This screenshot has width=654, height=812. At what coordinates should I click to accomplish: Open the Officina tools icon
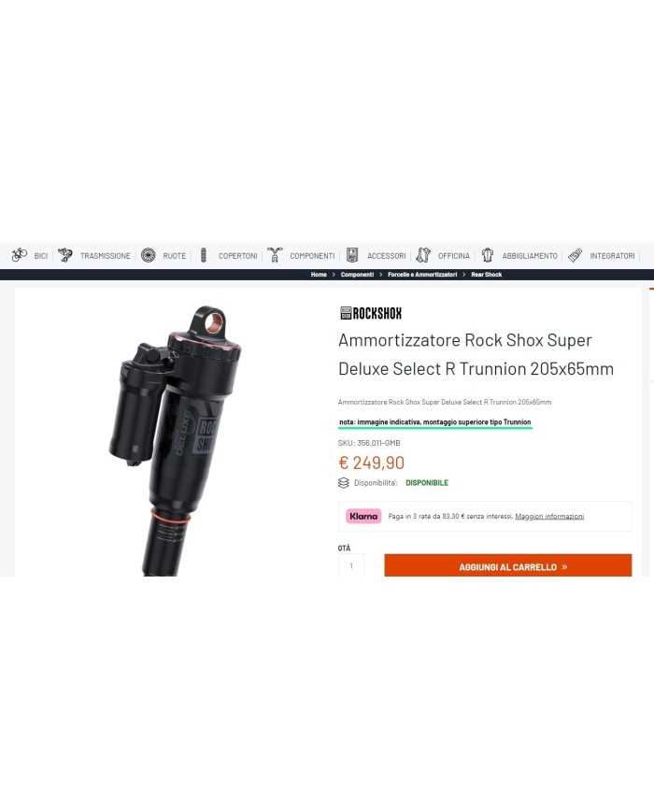click(423, 255)
